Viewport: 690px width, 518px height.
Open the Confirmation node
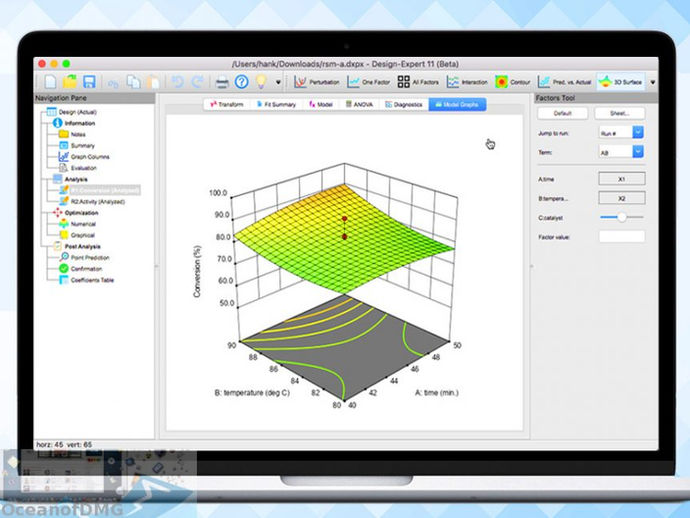[x=81, y=268]
